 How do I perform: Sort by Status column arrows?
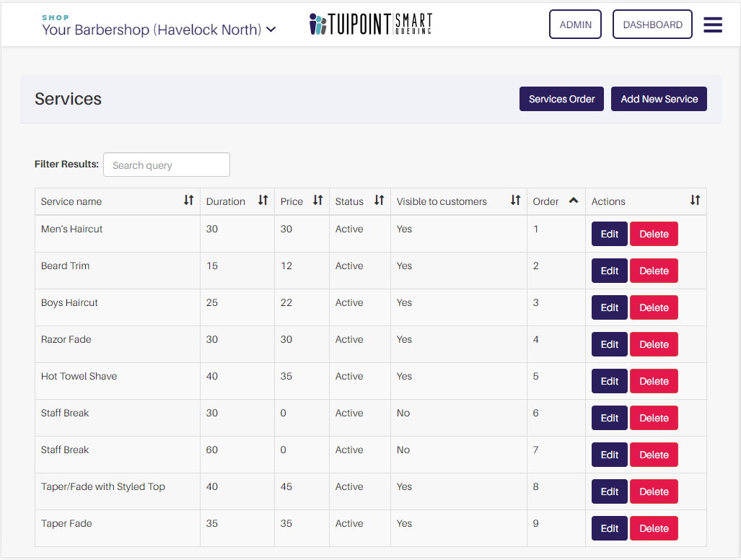click(x=379, y=201)
